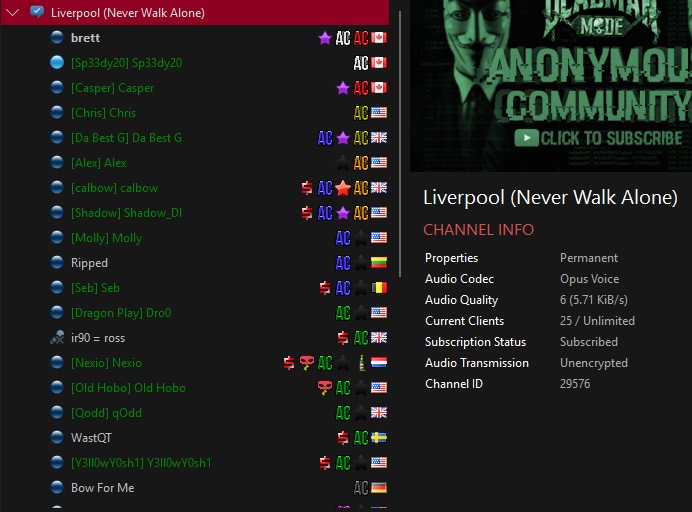Click the red dollar badge on Y3ll0wY0sh1's row
692x512 pixels.
[325, 463]
